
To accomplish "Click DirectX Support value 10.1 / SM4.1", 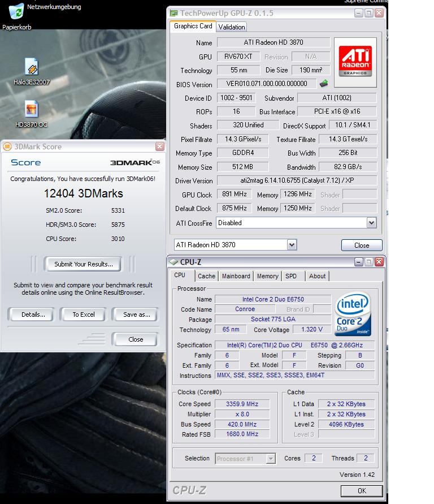I will 353,125.
